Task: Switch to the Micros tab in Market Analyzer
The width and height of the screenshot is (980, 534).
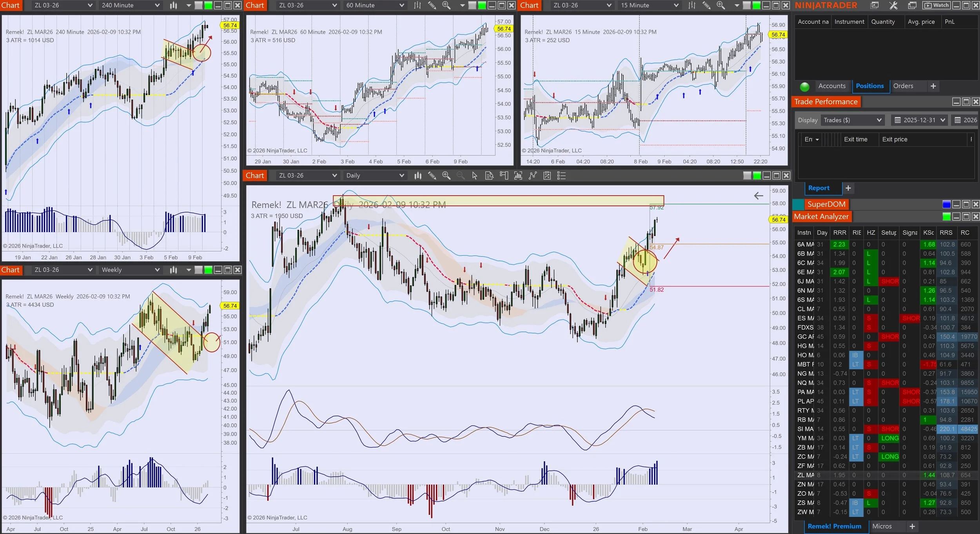Action: click(x=882, y=526)
